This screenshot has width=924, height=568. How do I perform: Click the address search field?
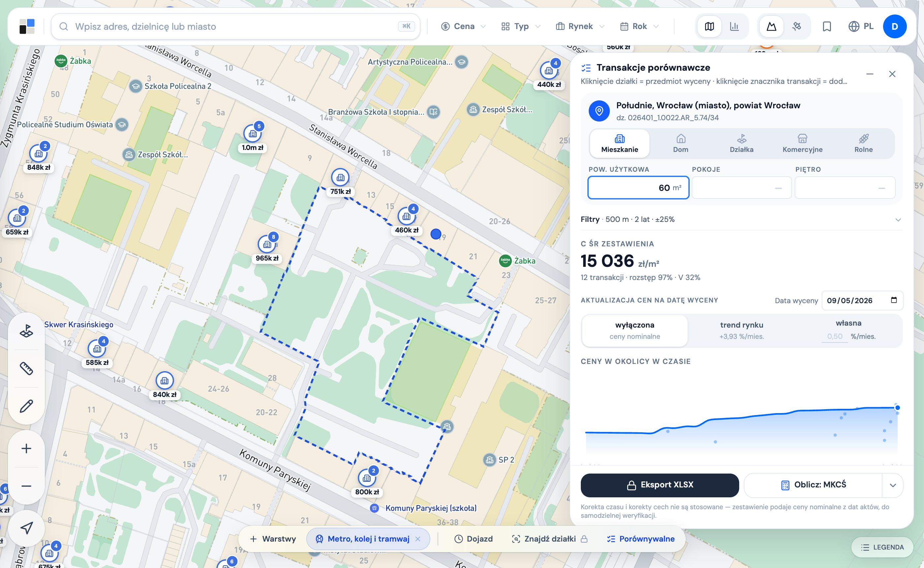tap(235, 26)
